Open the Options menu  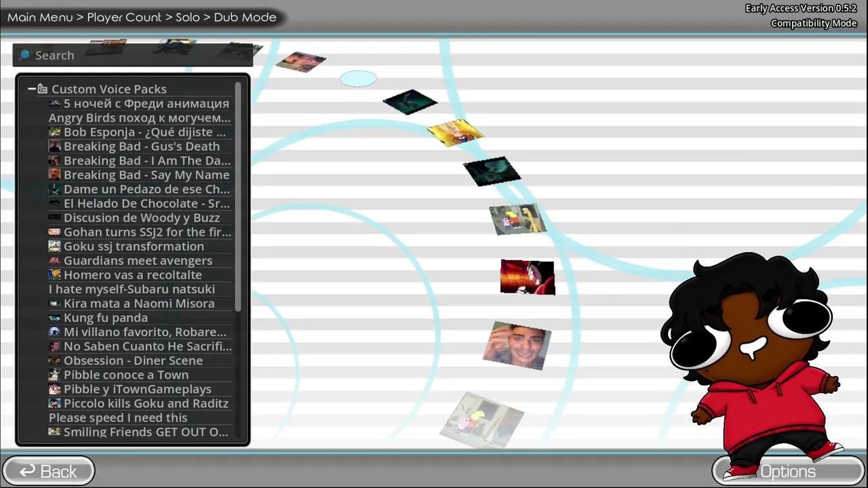coord(788,471)
